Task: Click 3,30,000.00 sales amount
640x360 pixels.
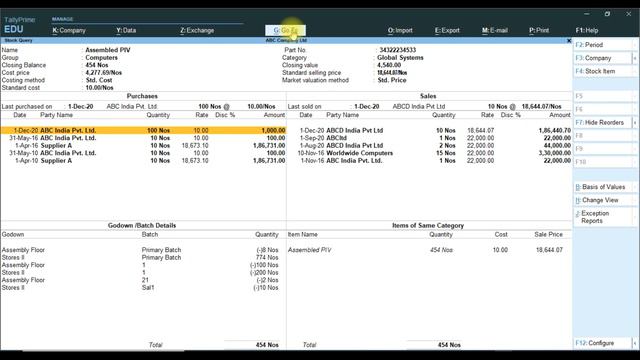Action: coord(555,153)
